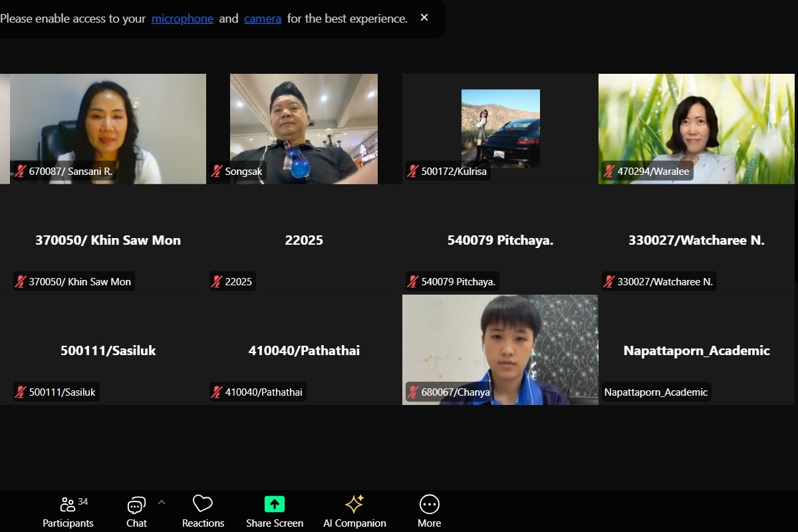This screenshot has height=532, width=798.
Task: Launch the AI Companion
Action: tap(354, 511)
